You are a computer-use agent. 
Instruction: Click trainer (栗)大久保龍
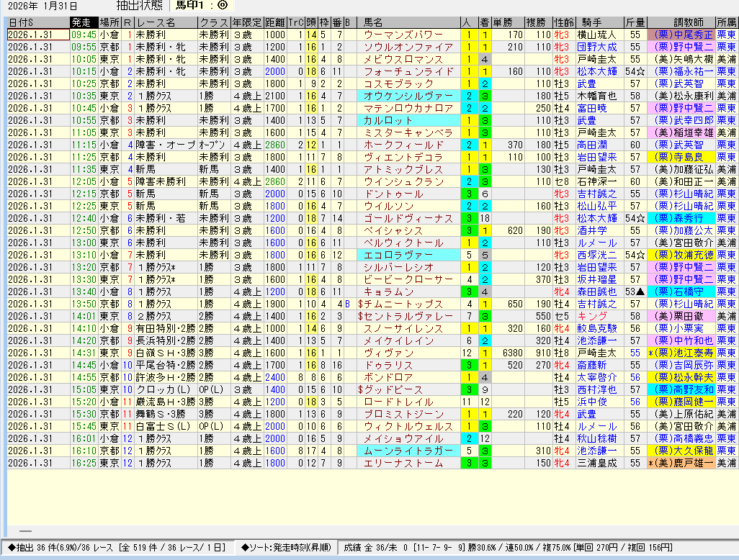pyautogui.click(x=681, y=451)
